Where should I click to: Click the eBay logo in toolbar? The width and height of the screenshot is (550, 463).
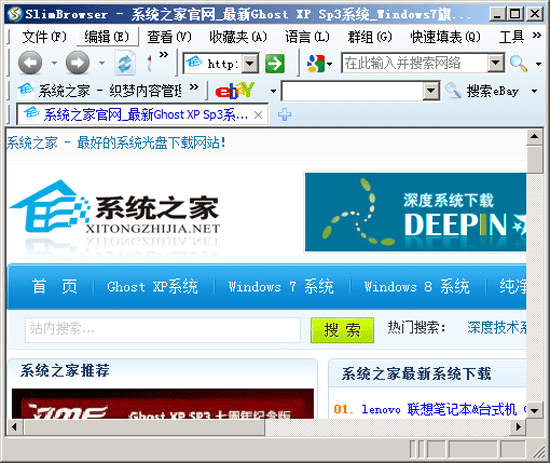235,91
